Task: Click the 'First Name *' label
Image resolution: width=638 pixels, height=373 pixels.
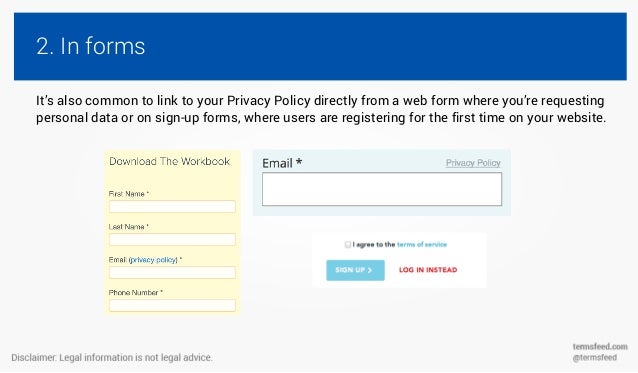Action: (x=129, y=194)
